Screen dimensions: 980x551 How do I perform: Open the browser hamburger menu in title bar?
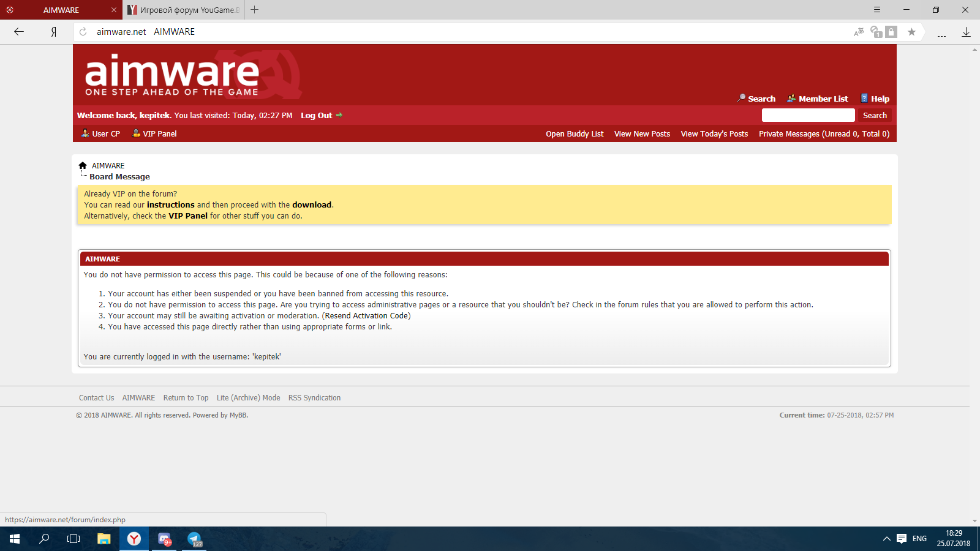click(x=877, y=10)
